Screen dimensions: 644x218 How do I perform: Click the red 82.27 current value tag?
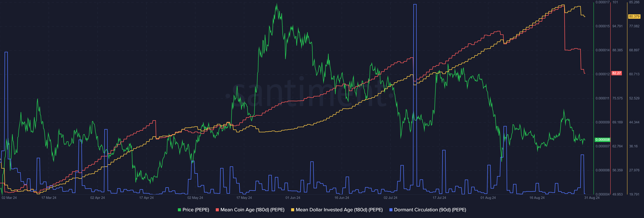point(616,73)
